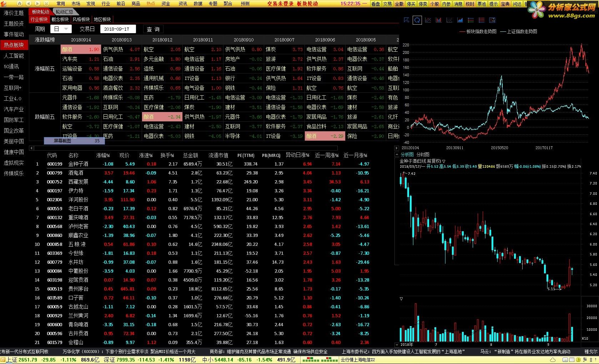Sort by the PE(TTM) column header

point(246,155)
